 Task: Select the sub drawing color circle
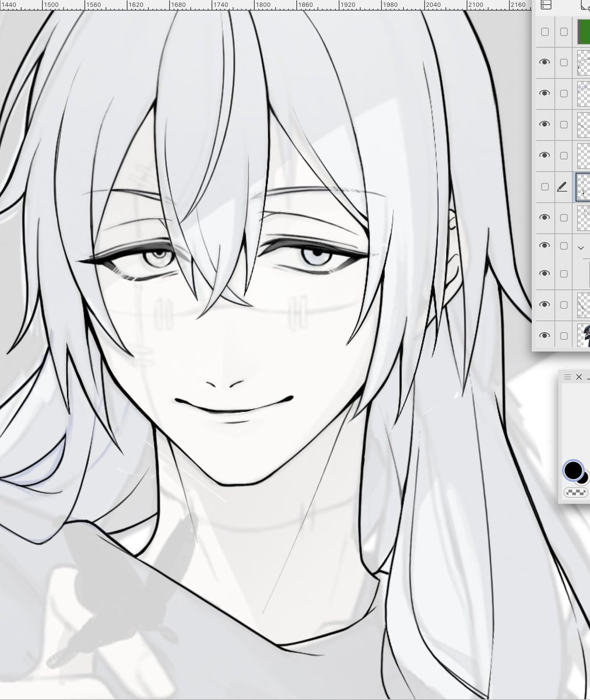tap(585, 478)
